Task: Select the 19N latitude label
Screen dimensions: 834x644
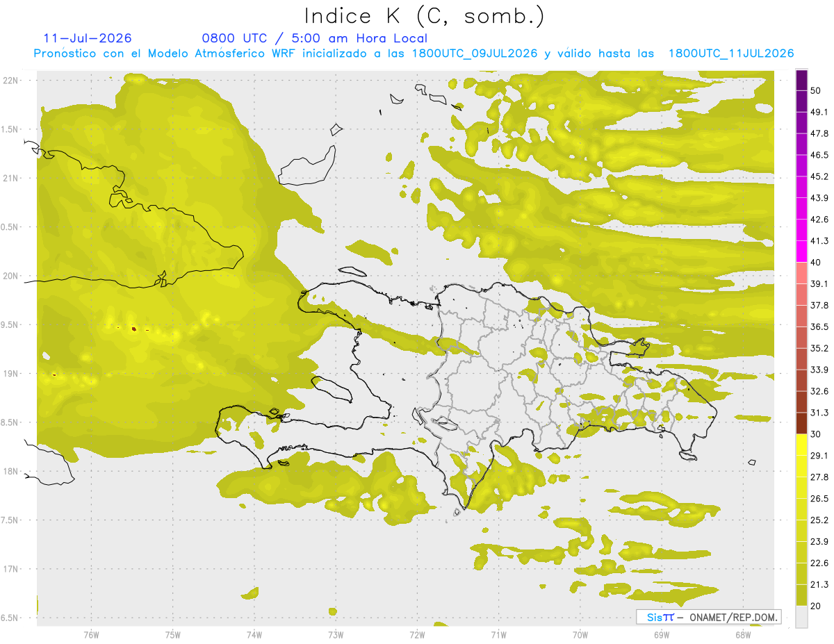Action: click(10, 373)
